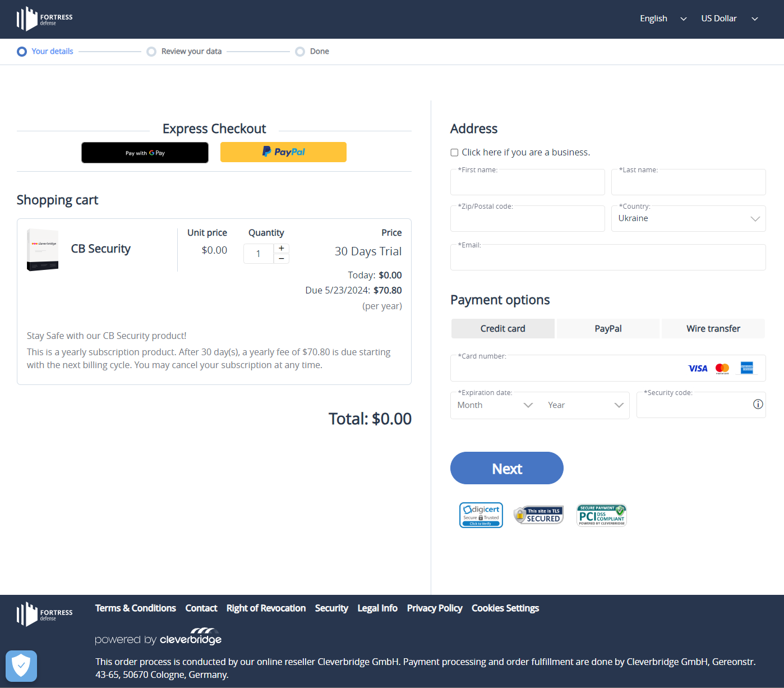
Task: Click the 30 Days Trial price text
Action: (368, 251)
